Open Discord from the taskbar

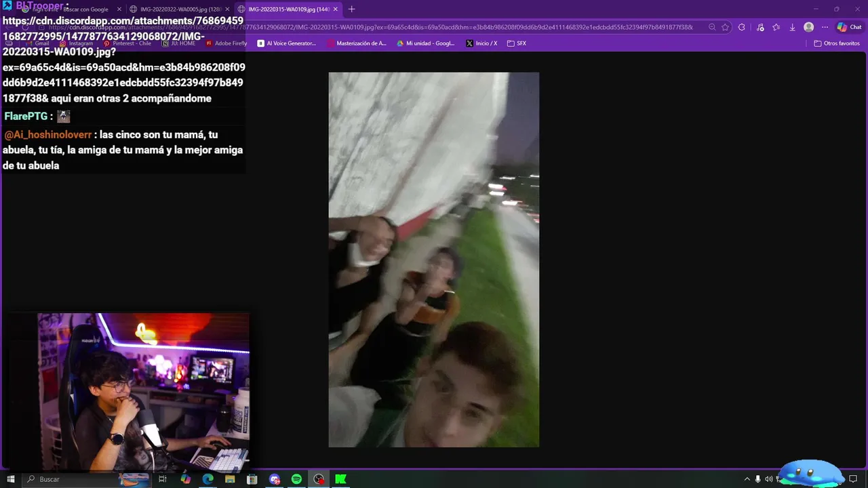[x=275, y=479]
